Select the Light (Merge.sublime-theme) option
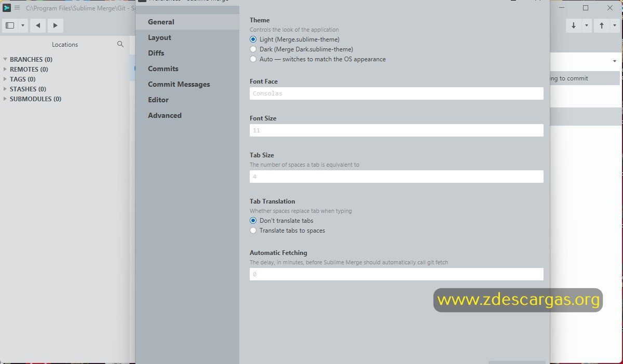This screenshot has height=364, width=623. point(253,39)
